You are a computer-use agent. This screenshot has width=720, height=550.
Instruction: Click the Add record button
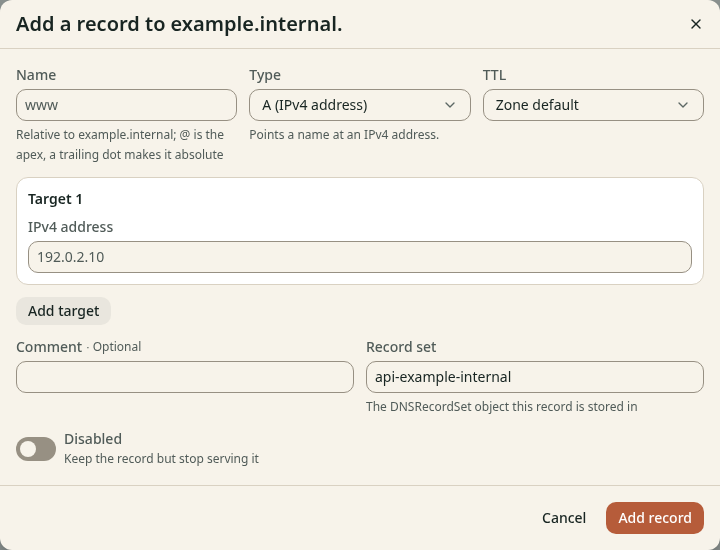655,518
